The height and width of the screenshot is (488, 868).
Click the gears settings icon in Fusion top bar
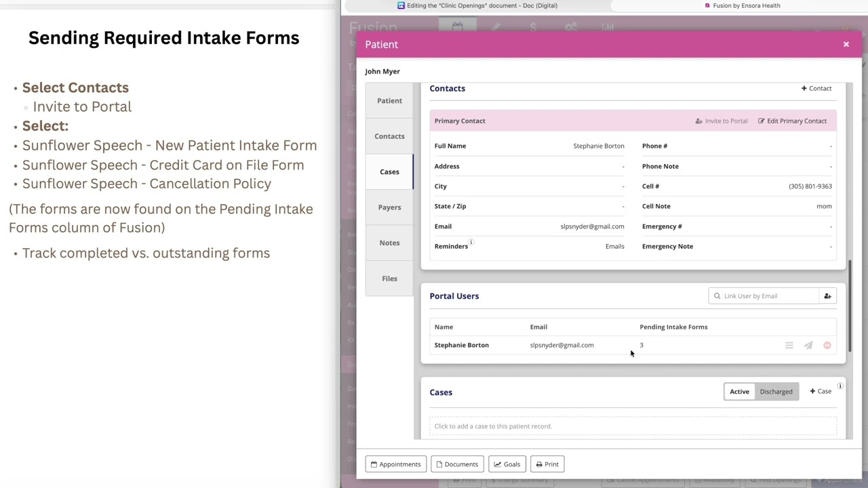point(571,27)
